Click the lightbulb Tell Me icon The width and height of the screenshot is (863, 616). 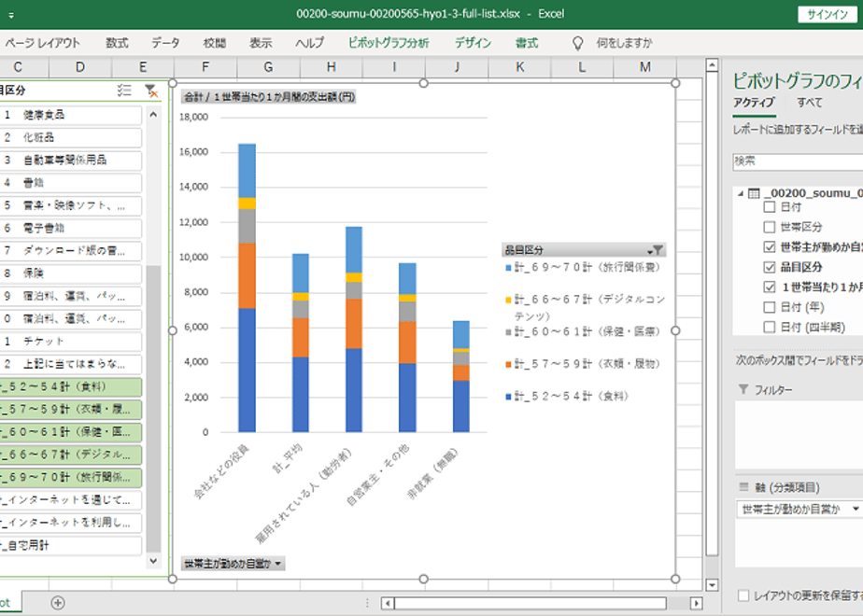point(577,43)
